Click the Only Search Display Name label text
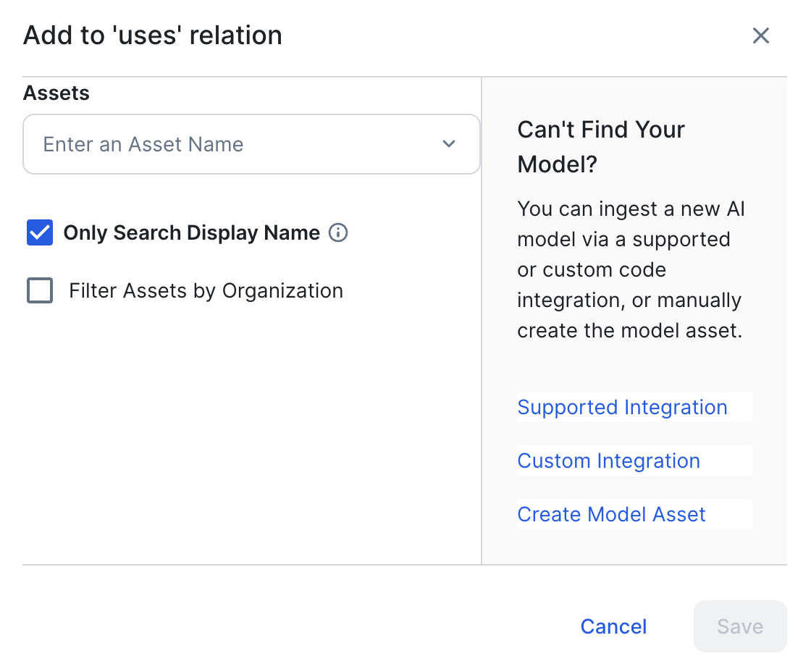The image size is (811, 672). 191,232
